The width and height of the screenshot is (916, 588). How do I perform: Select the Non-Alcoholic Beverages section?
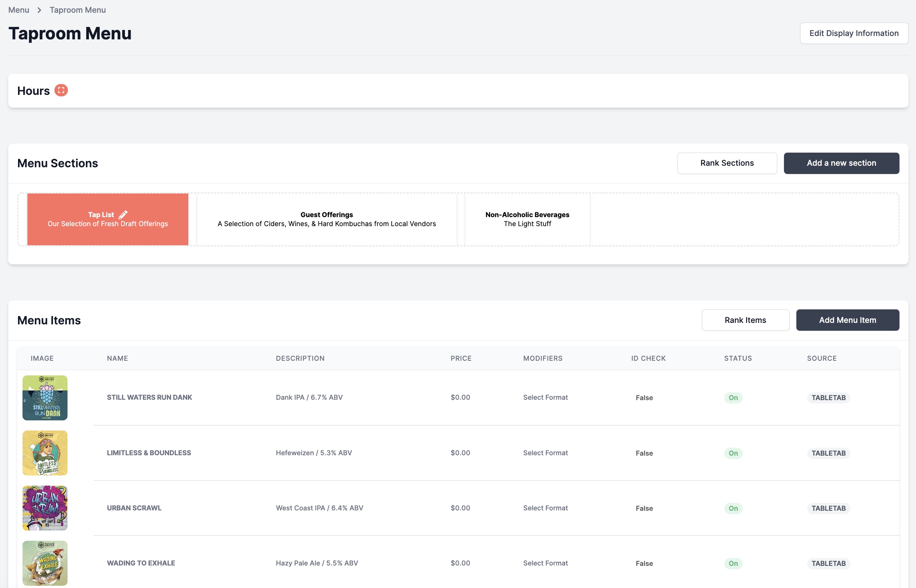click(x=527, y=219)
